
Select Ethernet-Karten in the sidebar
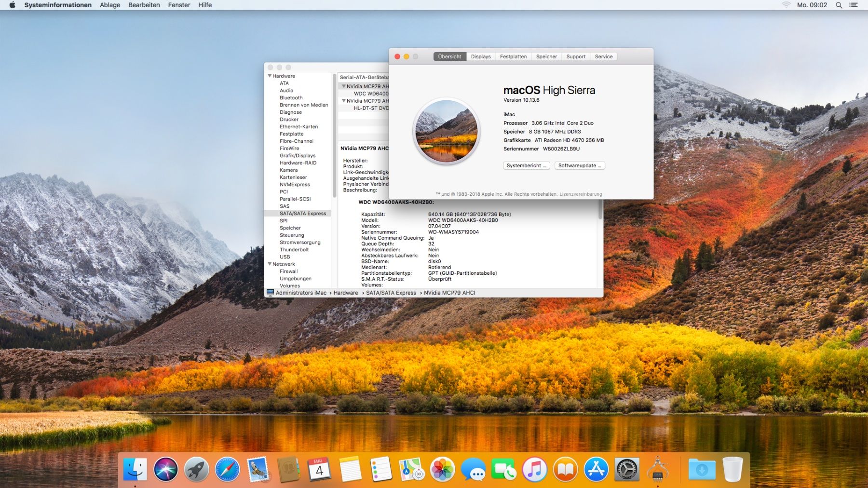(299, 126)
